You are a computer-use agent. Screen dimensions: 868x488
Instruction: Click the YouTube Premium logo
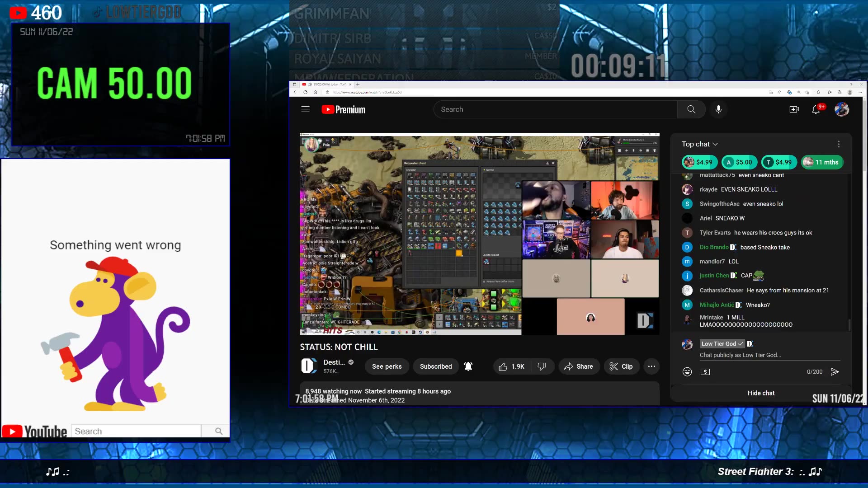[344, 109]
